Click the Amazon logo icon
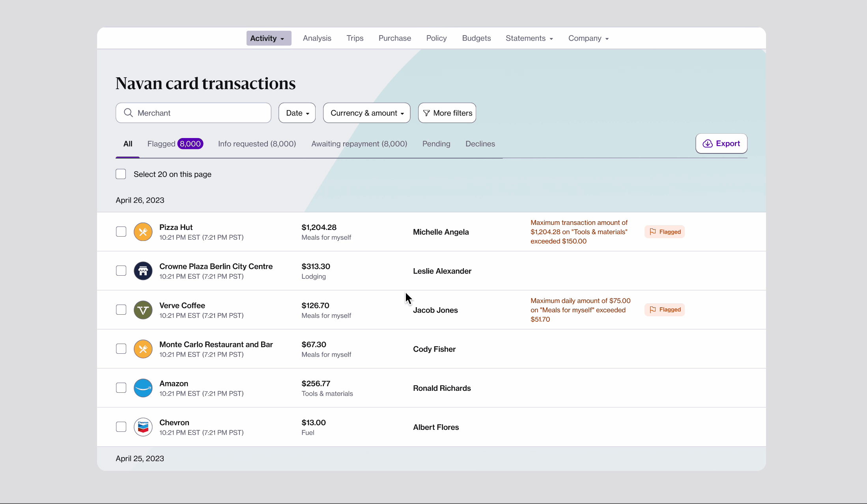The width and height of the screenshot is (867, 504). pos(143,388)
